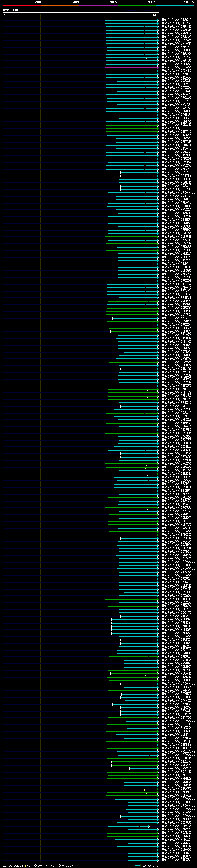Image resolution: width=197 pixels, height=868 pixels.
Task: Click the UniRef100_B6K0L9 label
Action: (176, 796)
